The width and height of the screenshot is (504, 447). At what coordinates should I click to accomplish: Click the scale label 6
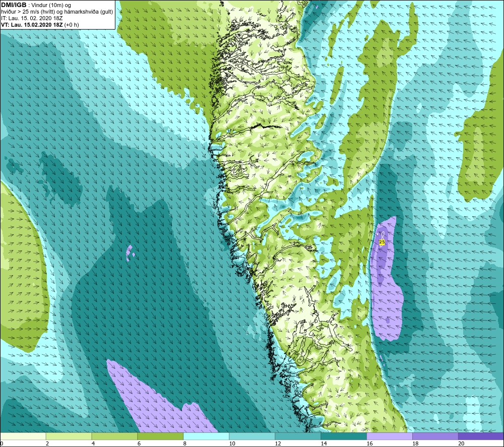139,443
